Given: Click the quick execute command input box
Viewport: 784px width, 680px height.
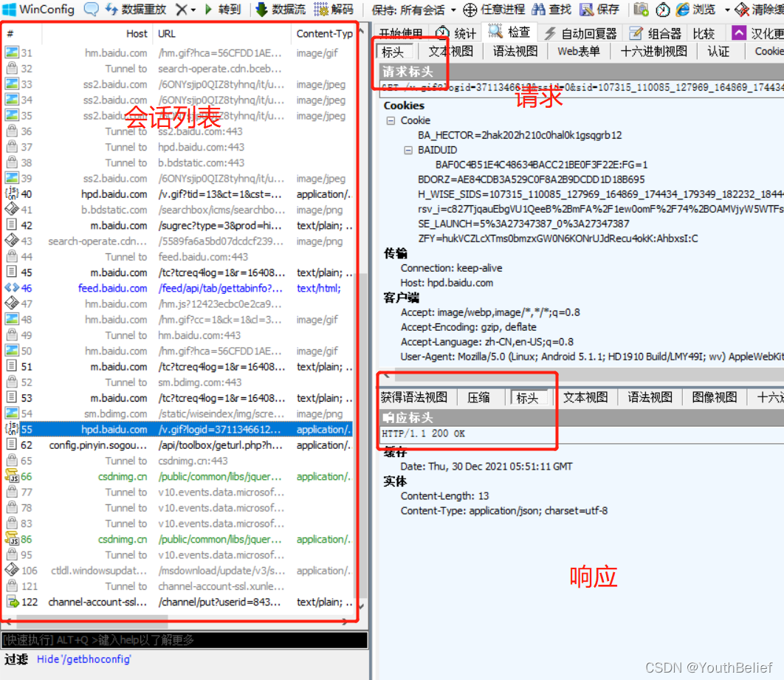Looking at the screenshot, I should [185, 640].
